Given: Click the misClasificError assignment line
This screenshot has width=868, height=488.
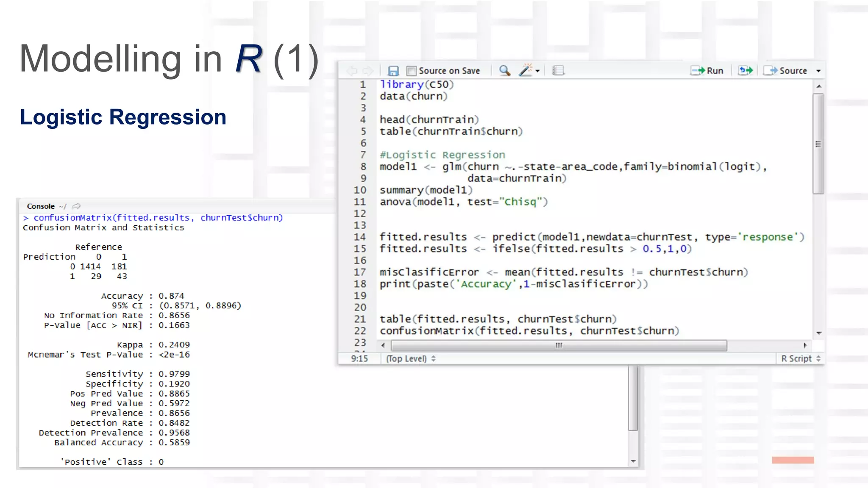Looking at the screenshot, I should (564, 272).
